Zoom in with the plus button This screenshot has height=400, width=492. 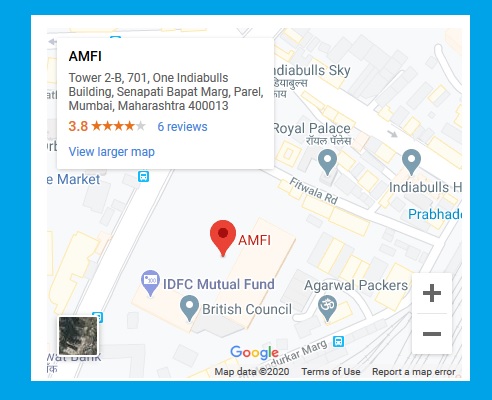[x=432, y=293]
